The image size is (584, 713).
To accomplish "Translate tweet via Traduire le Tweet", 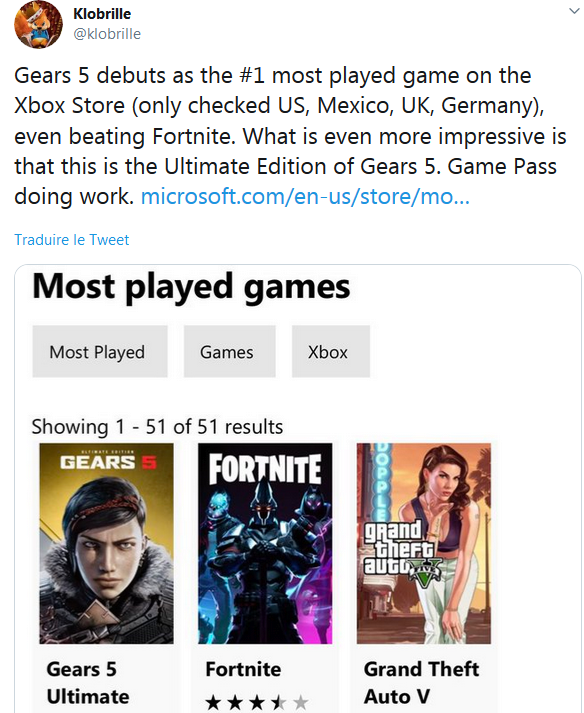I will click(x=72, y=240).
